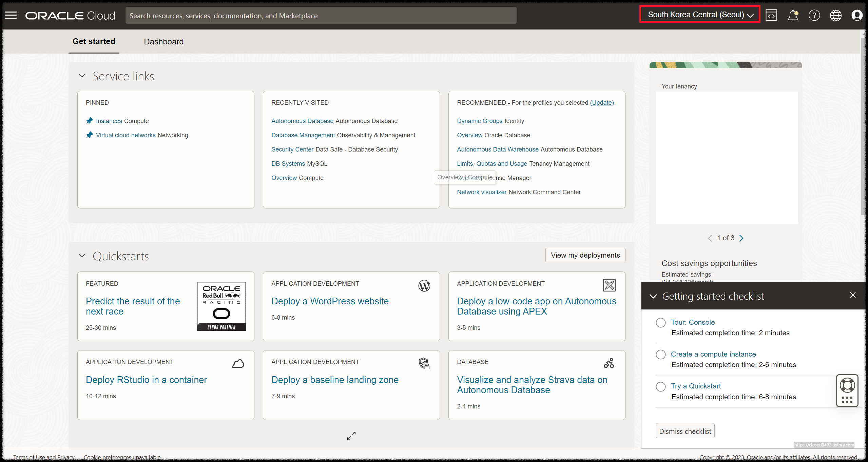Select Create a compute instance radio
This screenshot has width=868, height=462.
coord(660,354)
